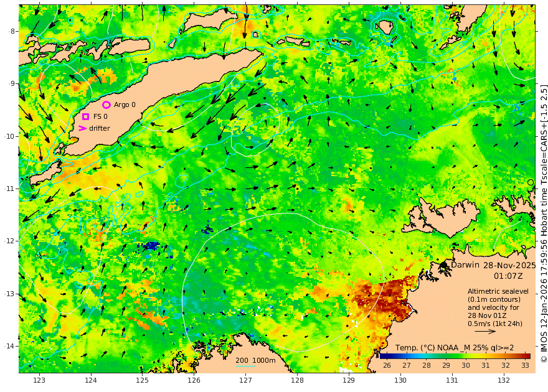Click longitude axis label 123
The width and height of the screenshot is (548, 392).
coord(39,380)
